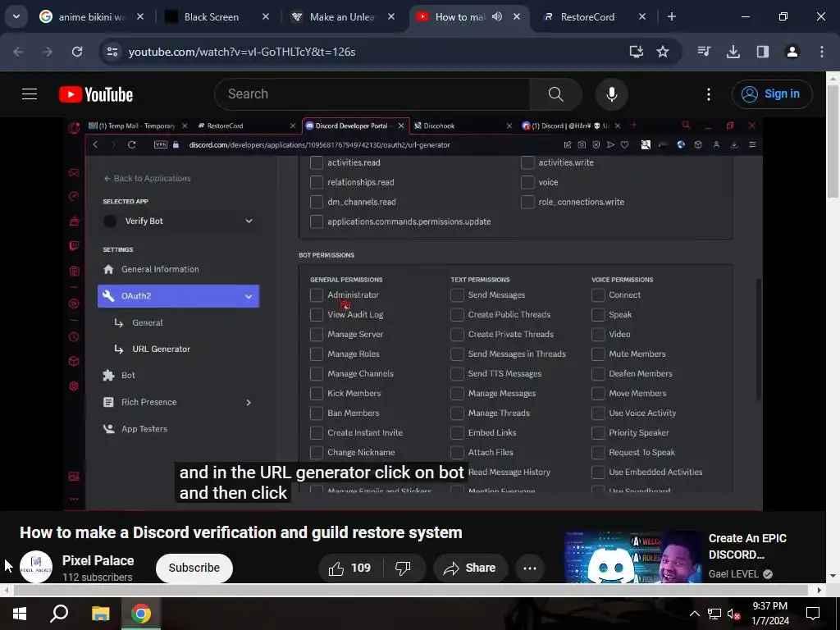Open Chrome three-dot menu
This screenshot has height=630, width=840.
[x=821, y=52]
